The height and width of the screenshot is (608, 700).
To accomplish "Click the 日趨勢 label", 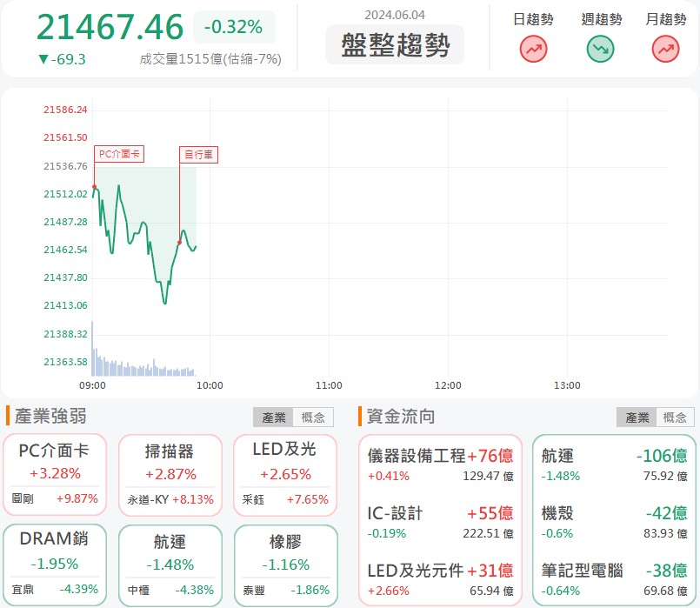I will [x=533, y=19].
